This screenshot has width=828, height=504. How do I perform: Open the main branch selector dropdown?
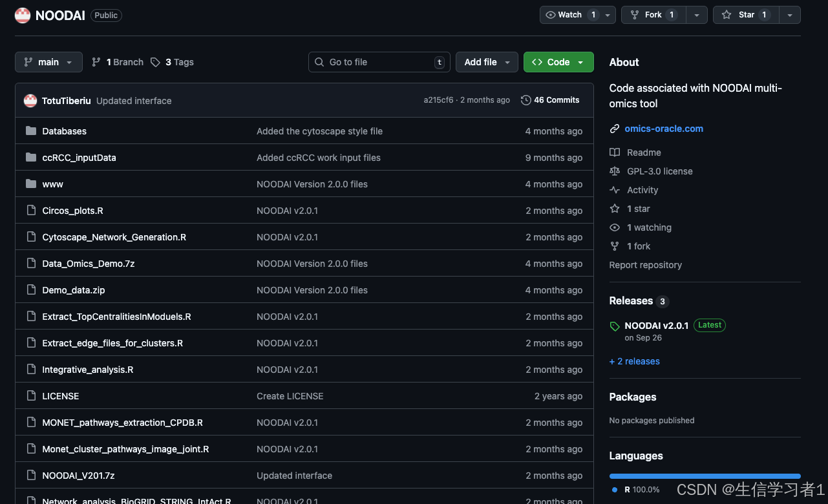(x=48, y=62)
